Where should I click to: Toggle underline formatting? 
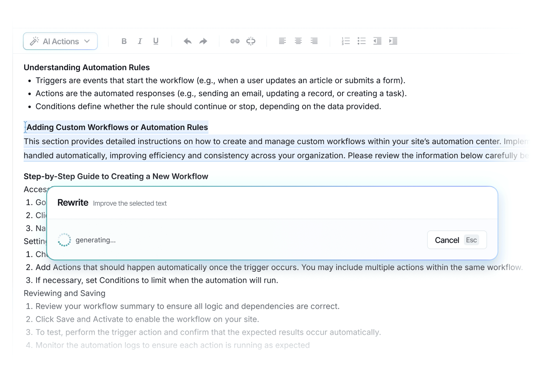[x=156, y=41]
